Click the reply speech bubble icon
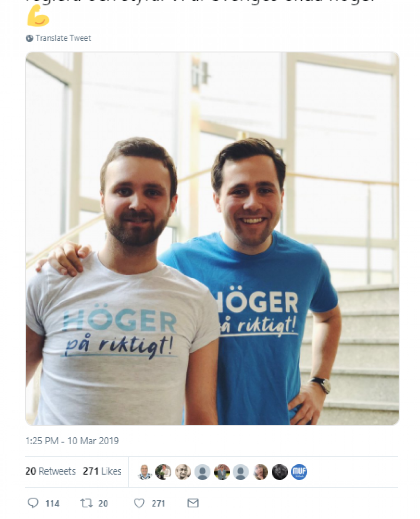This screenshot has width=420, height=519. [x=33, y=503]
